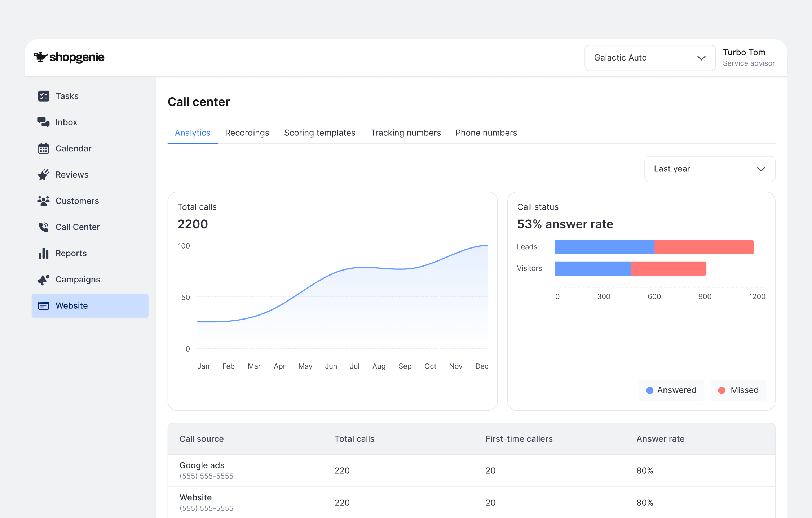Open the Scoring templates tab

coord(319,133)
